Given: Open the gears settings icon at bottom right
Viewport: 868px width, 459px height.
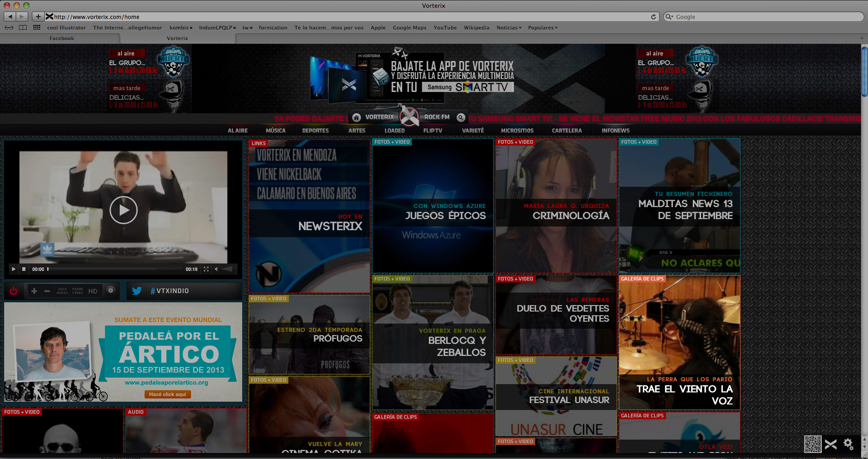Looking at the screenshot, I should pyautogui.click(x=849, y=444).
